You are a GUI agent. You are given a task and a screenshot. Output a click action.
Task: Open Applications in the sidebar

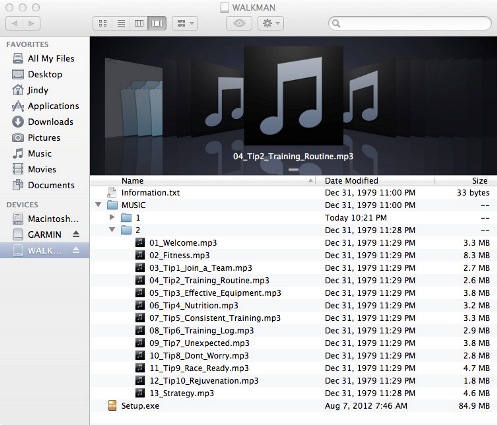[x=46, y=106]
